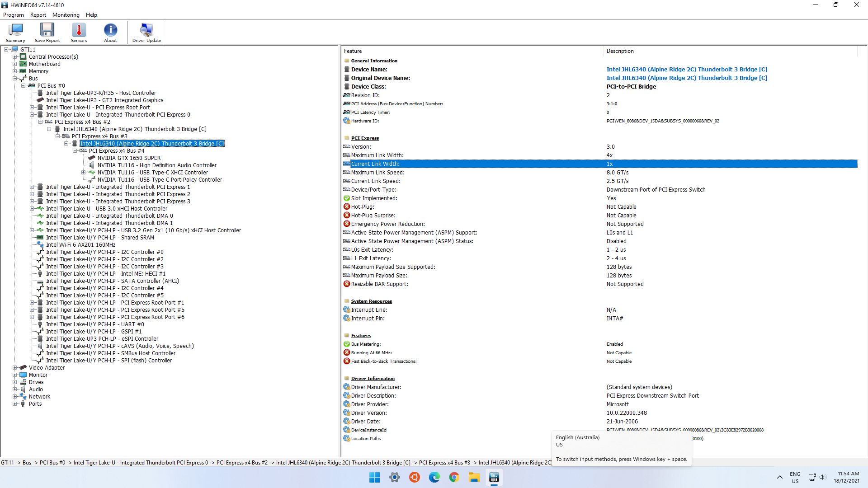This screenshot has height=488, width=868.
Task: Select the Resizable BAR Support row
Action: (x=599, y=284)
